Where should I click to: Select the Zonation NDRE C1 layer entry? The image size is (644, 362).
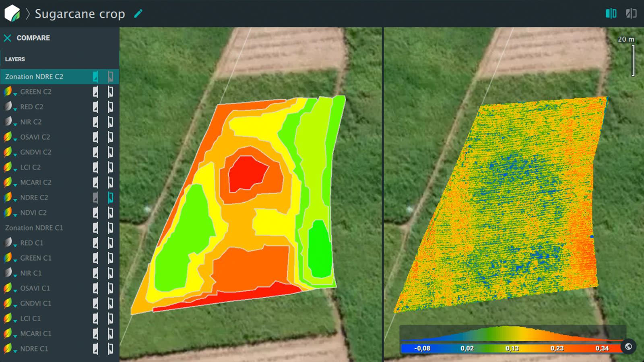click(34, 228)
